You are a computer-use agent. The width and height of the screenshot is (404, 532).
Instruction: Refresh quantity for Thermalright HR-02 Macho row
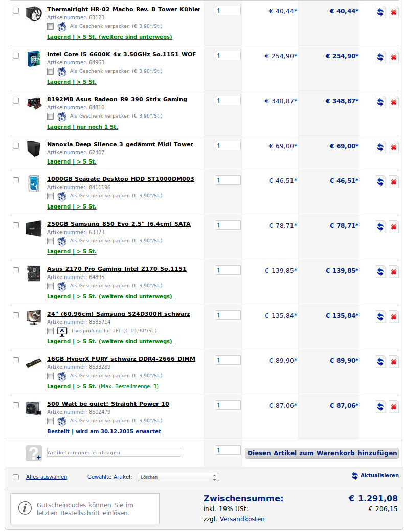[x=380, y=13]
